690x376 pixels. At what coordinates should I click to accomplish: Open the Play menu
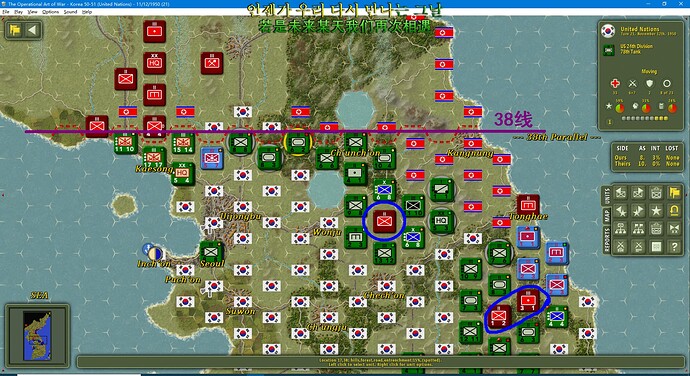[18, 12]
